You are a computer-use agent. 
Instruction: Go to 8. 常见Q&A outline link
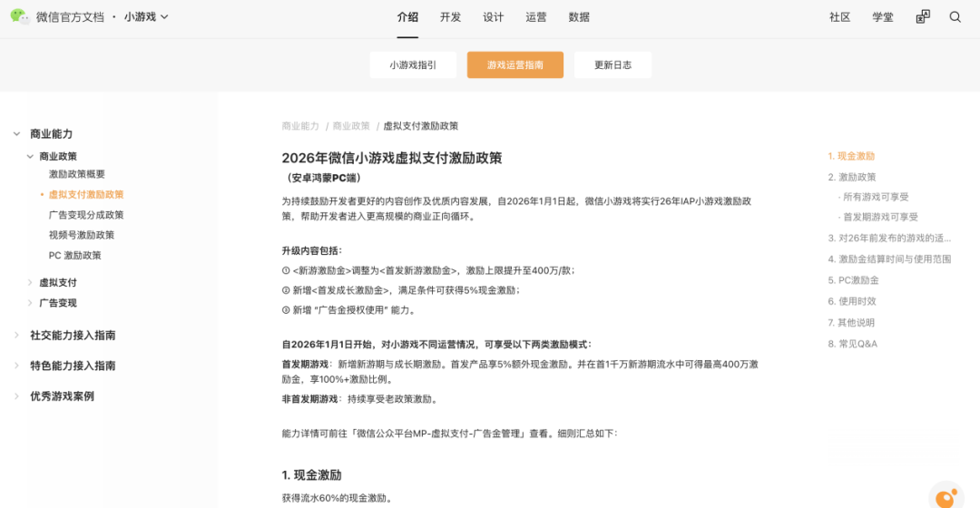[852, 344]
